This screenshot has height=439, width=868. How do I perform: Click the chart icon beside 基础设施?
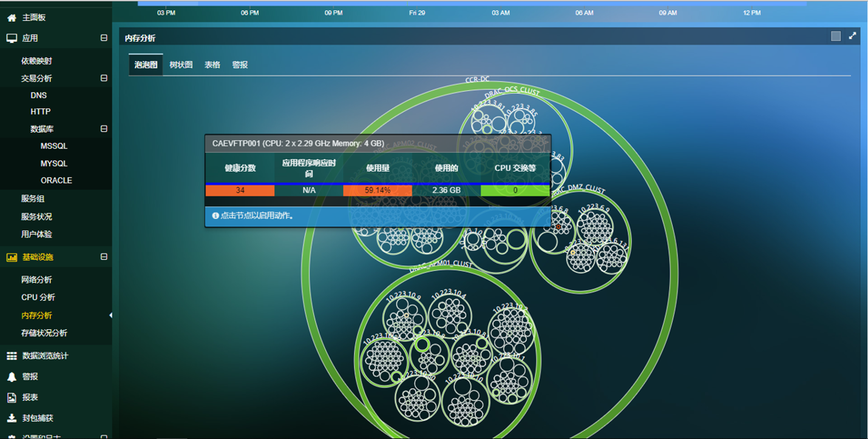click(x=12, y=257)
